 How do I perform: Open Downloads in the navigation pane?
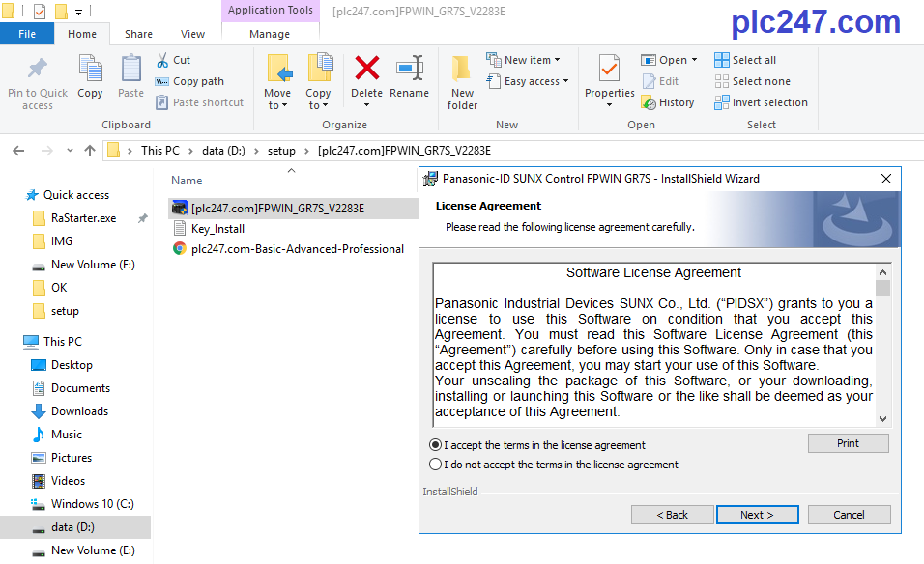79,411
